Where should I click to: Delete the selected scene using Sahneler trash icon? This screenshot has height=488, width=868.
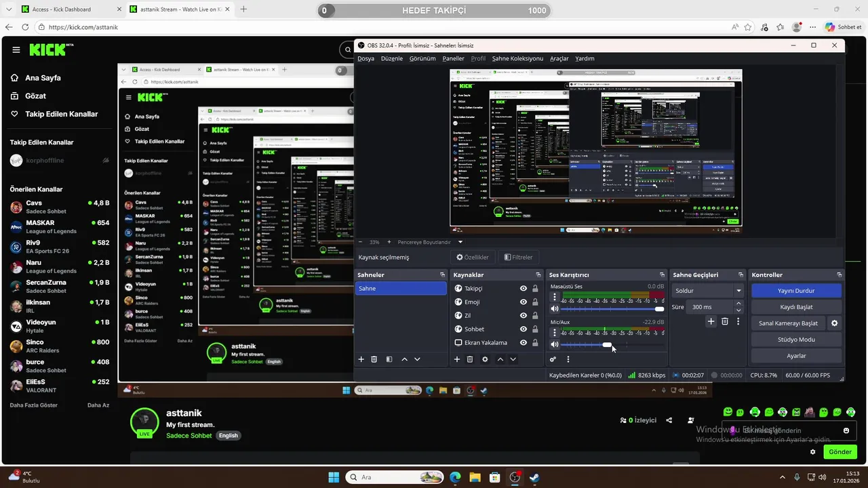click(x=374, y=359)
